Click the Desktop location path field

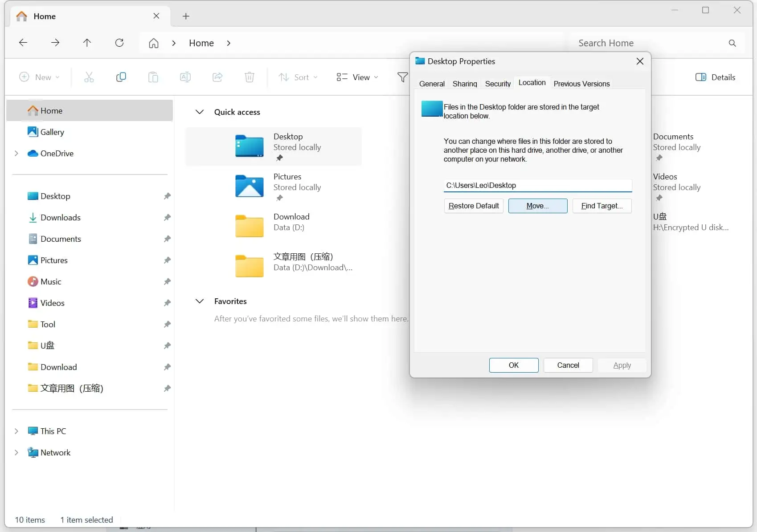click(537, 186)
